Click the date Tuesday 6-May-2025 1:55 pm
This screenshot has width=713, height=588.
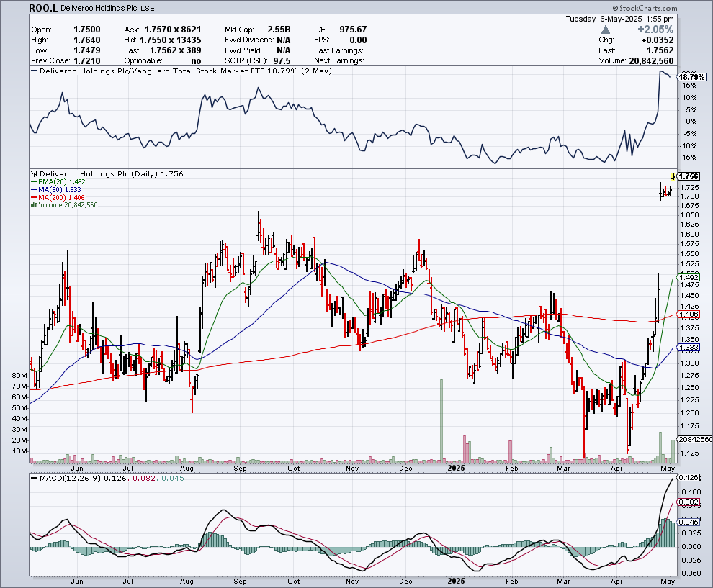click(620, 19)
